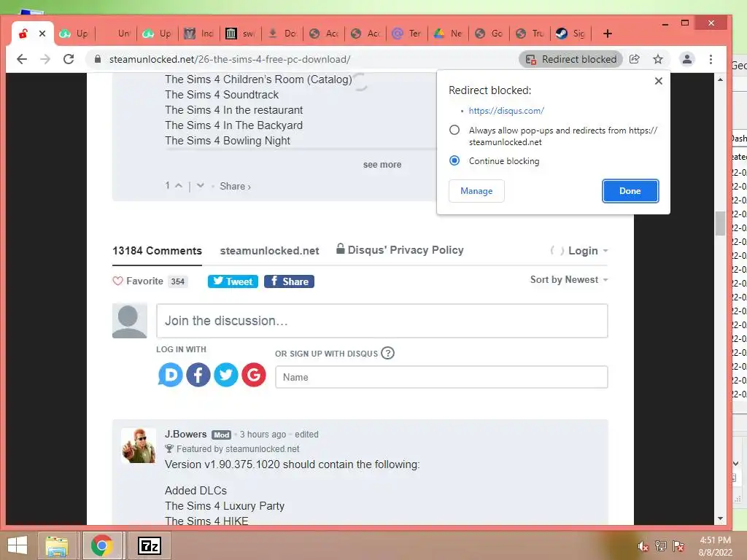Viewport: 747px width, 560px height.
Task: Open the Login dropdown
Action: pyautogui.click(x=588, y=251)
